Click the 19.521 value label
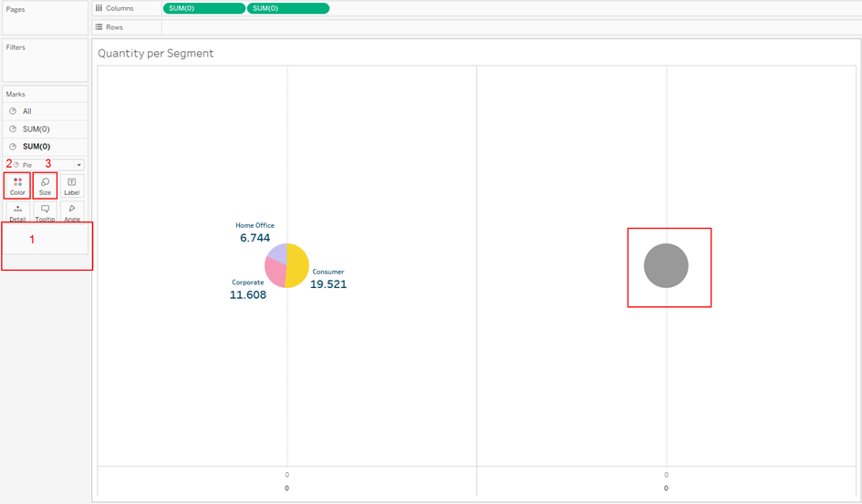 click(x=328, y=284)
